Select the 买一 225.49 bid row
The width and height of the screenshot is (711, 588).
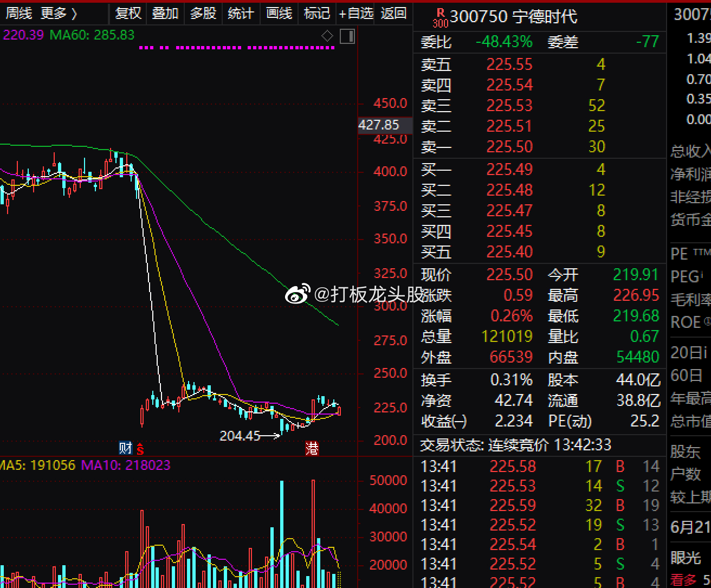[x=540, y=170]
